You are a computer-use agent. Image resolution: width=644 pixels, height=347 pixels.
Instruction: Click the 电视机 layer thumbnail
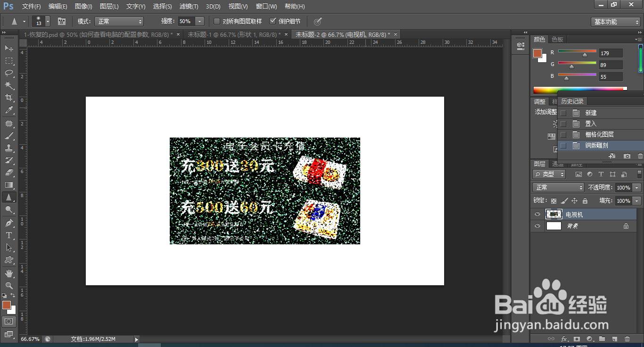(554, 214)
